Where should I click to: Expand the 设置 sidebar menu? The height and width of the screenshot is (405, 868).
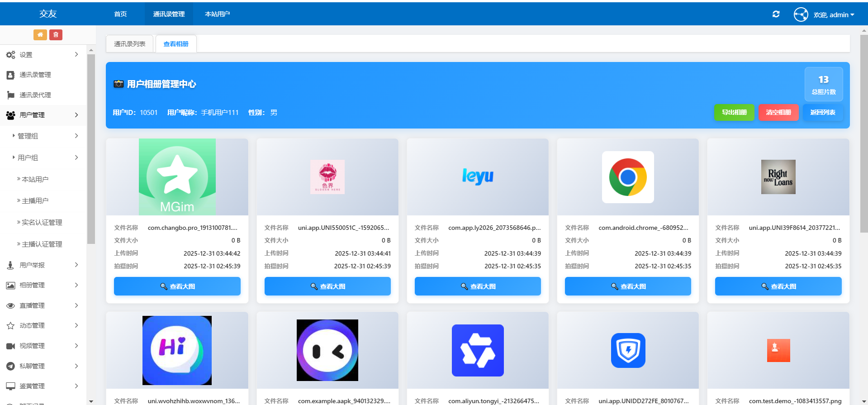pos(43,55)
